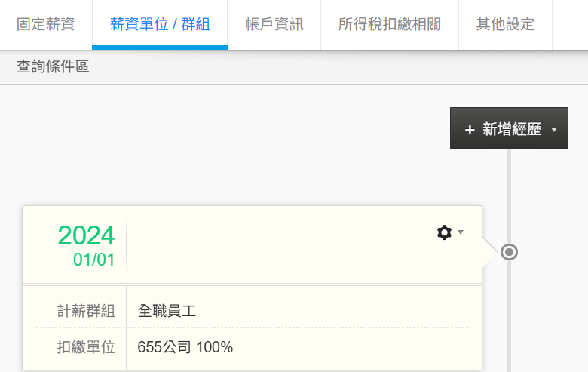Click the 655公司 100% value
This screenshot has width=588, height=372.
coord(185,347)
